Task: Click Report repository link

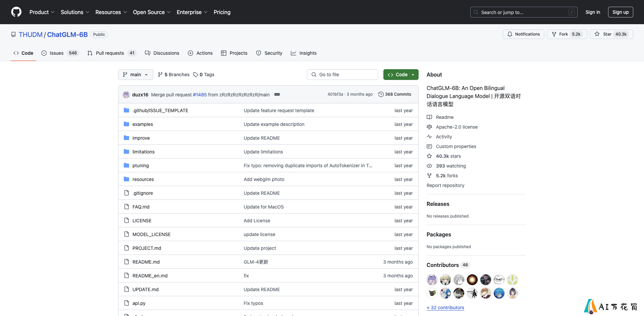Action: tap(445, 185)
